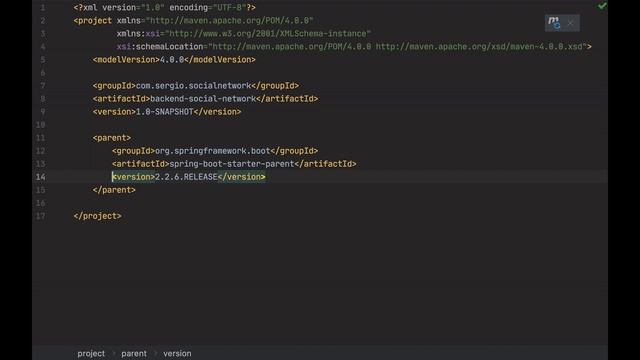Click the POM/4.0.0 xmlns URL on line 2

pyautogui.click(x=229, y=20)
